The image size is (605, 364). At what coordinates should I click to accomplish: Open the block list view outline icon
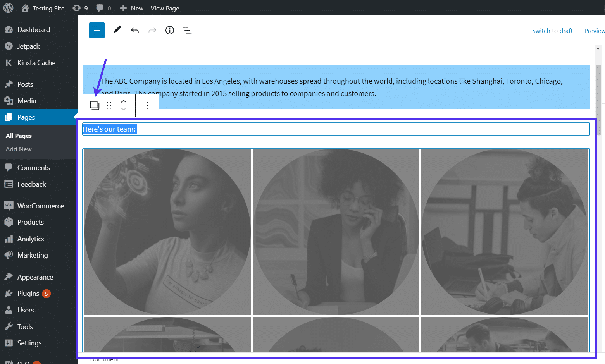point(187,30)
